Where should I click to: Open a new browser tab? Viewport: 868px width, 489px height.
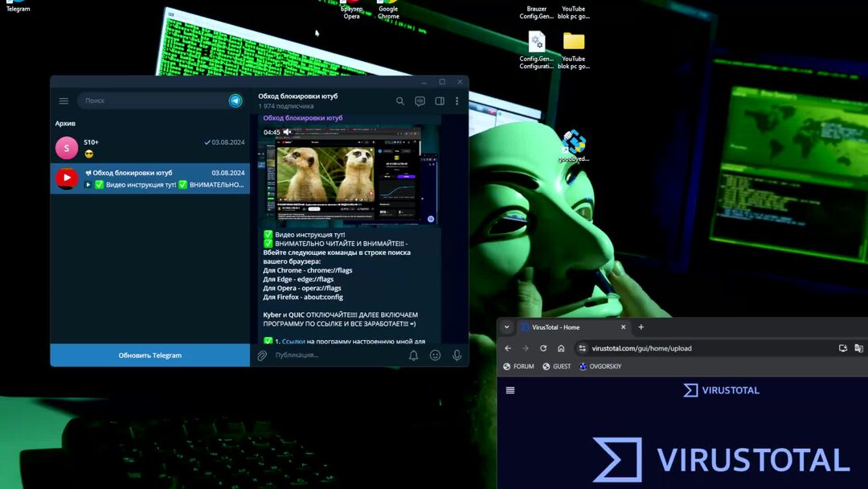[x=641, y=327]
